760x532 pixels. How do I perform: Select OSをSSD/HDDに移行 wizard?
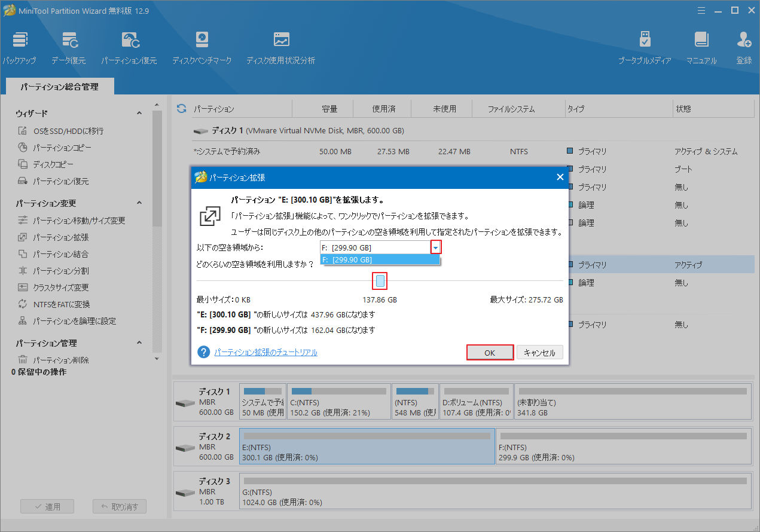pyautogui.click(x=68, y=131)
